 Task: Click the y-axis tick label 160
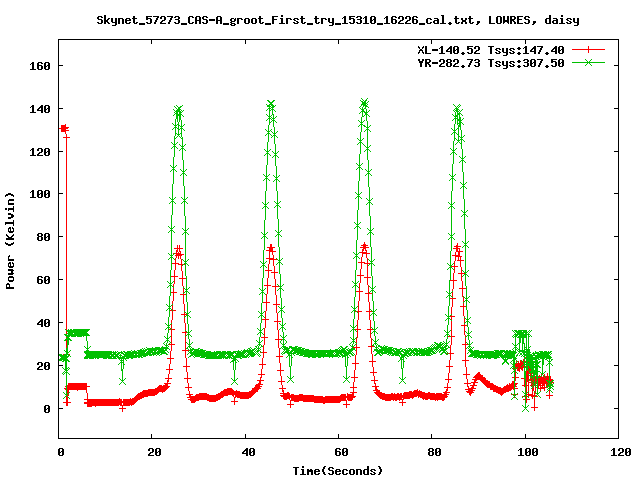tap(40, 66)
